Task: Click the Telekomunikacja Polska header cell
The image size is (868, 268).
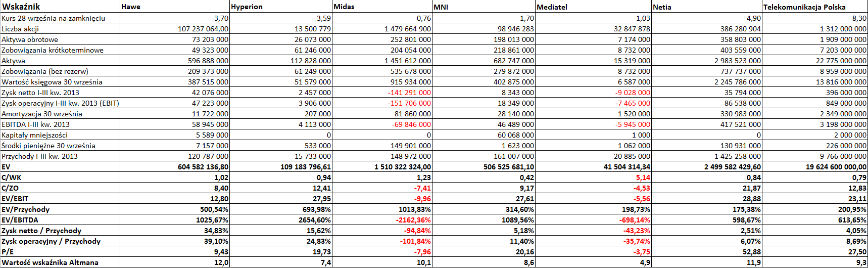Action: click(815, 7)
